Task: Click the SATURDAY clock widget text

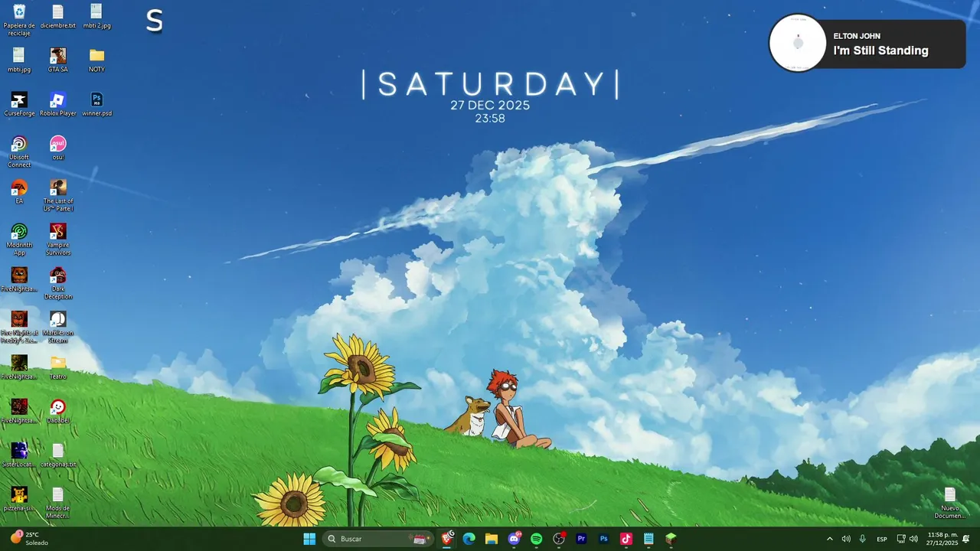Action: click(490, 84)
